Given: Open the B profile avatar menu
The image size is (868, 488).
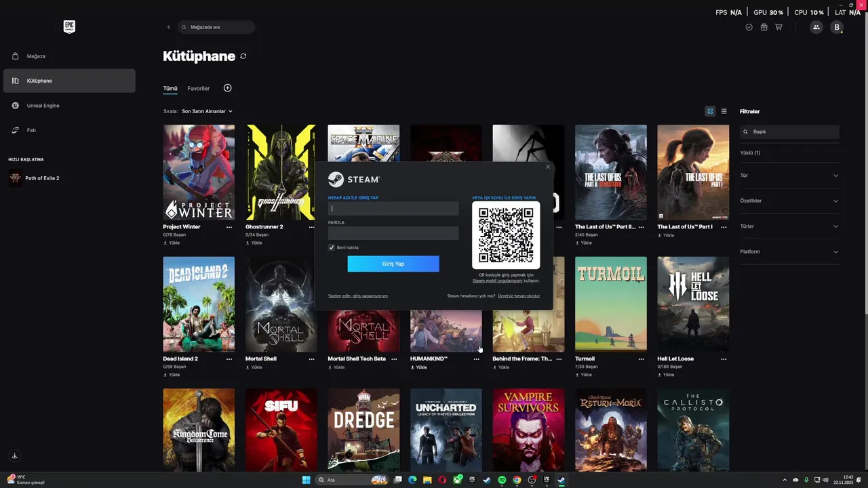Looking at the screenshot, I should (x=837, y=27).
